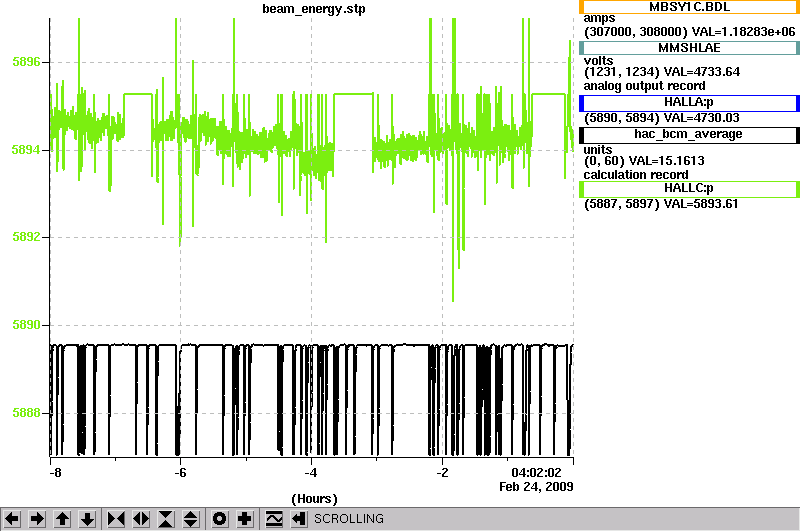Viewport: 800px width, 531px height.
Task: Pan the graph right with the right-arrow button
Action: pos(37,519)
